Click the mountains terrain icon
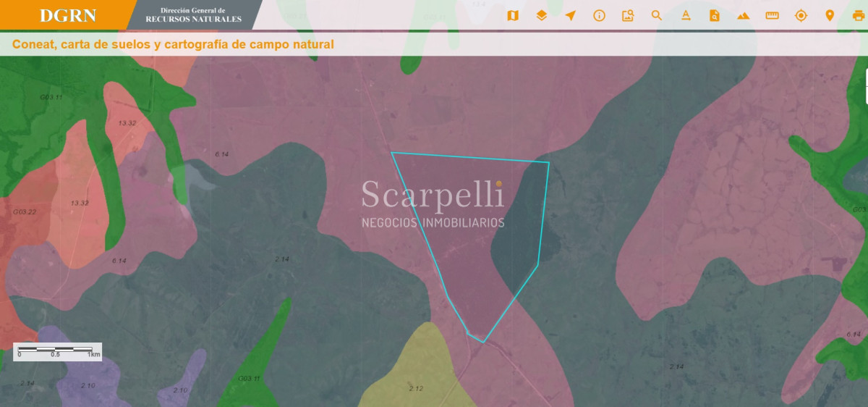 coord(744,15)
